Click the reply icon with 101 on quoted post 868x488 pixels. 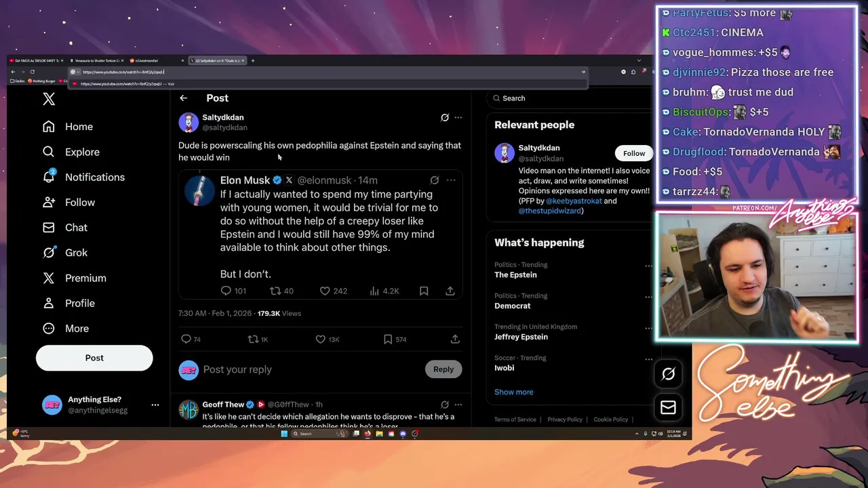pos(226,291)
